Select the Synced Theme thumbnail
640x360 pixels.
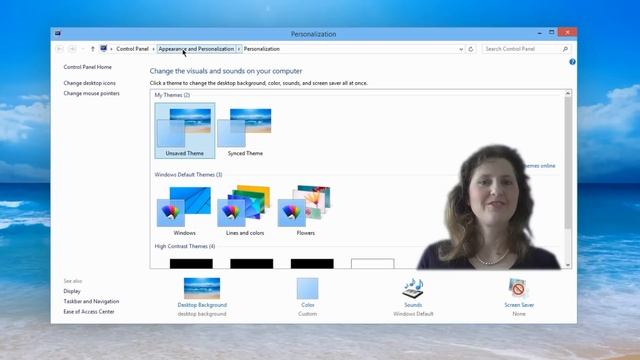pos(245,130)
